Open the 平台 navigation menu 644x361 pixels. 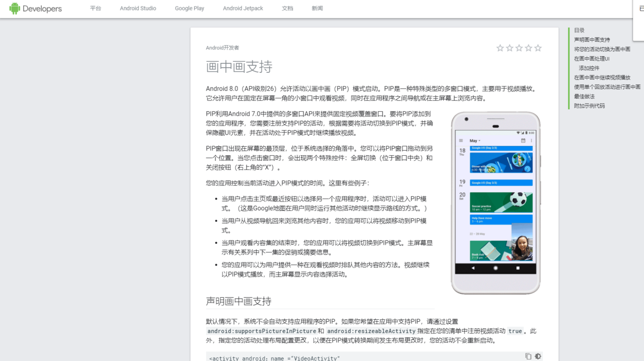coord(96,8)
